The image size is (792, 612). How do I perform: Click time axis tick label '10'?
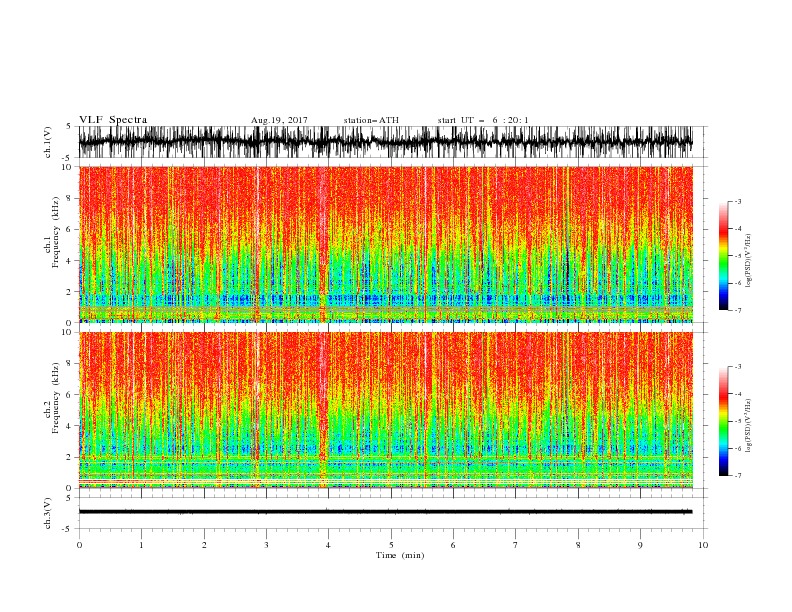(x=703, y=545)
